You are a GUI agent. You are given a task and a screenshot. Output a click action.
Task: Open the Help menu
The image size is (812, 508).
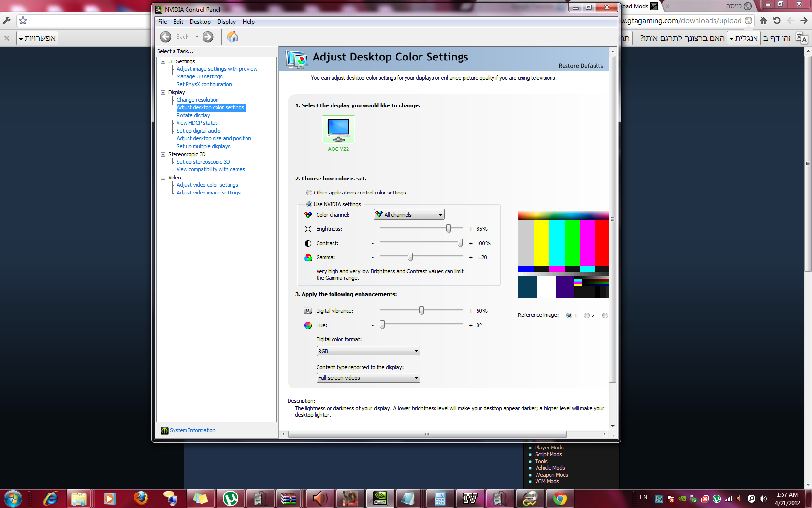(x=248, y=22)
